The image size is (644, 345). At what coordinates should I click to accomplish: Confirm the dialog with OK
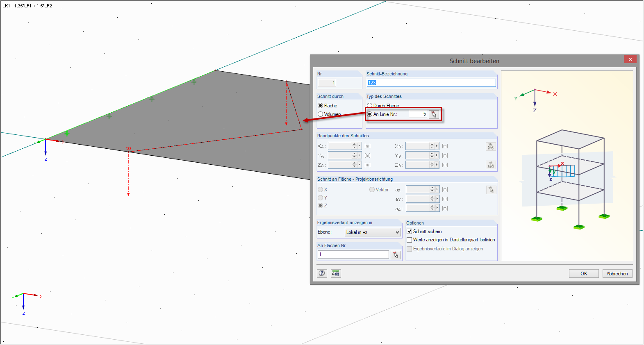point(584,274)
